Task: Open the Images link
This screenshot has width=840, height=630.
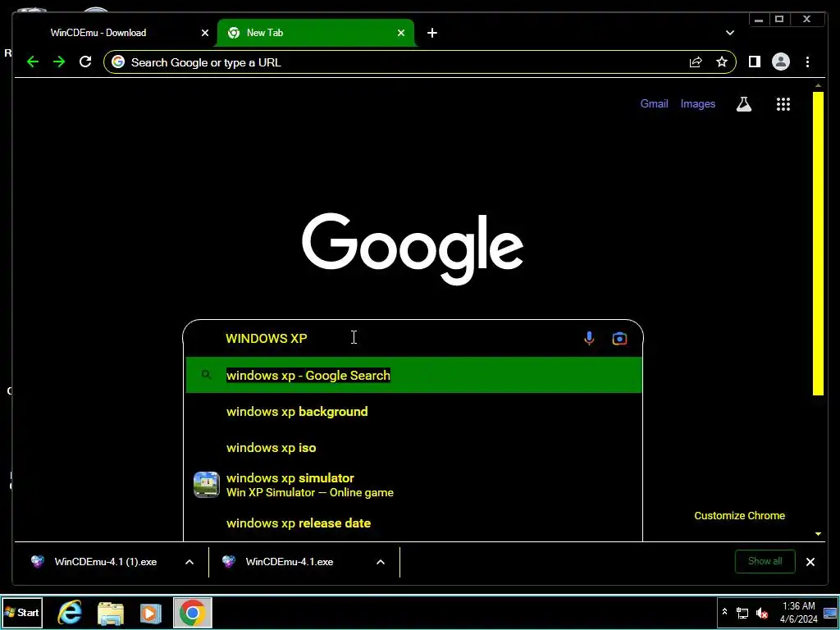Action: [697, 104]
